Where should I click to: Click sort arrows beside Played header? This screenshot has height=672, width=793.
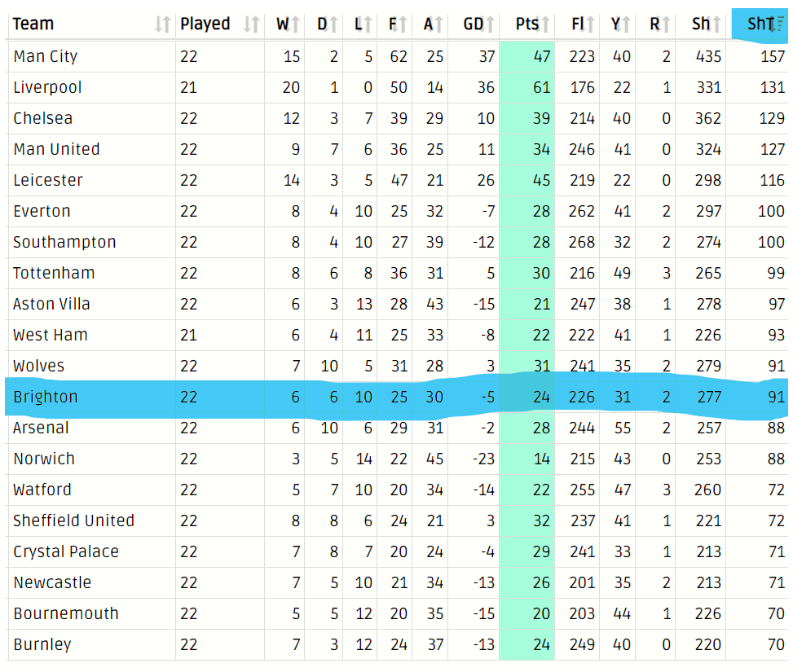tap(251, 24)
